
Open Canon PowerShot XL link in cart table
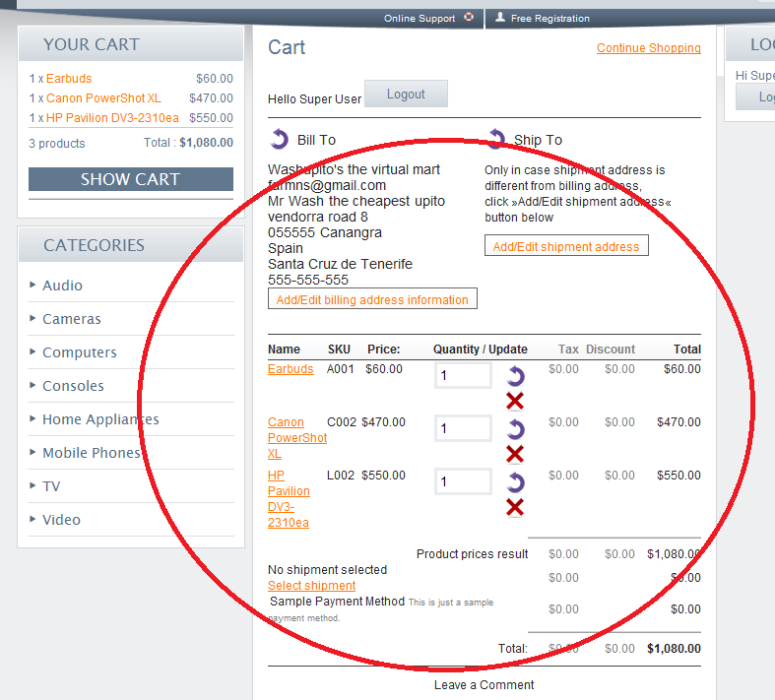click(297, 438)
